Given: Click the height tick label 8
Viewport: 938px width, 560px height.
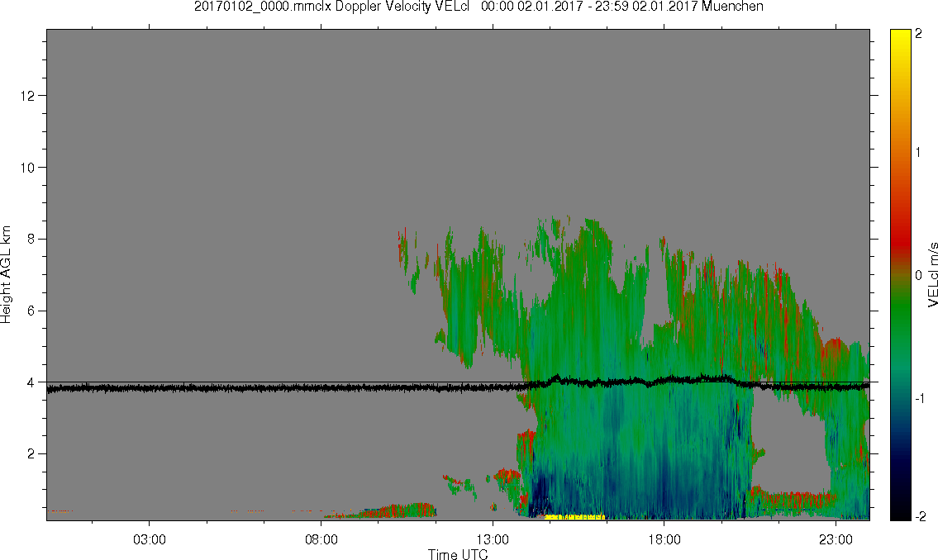Looking at the screenshot, I should point(31,239).
